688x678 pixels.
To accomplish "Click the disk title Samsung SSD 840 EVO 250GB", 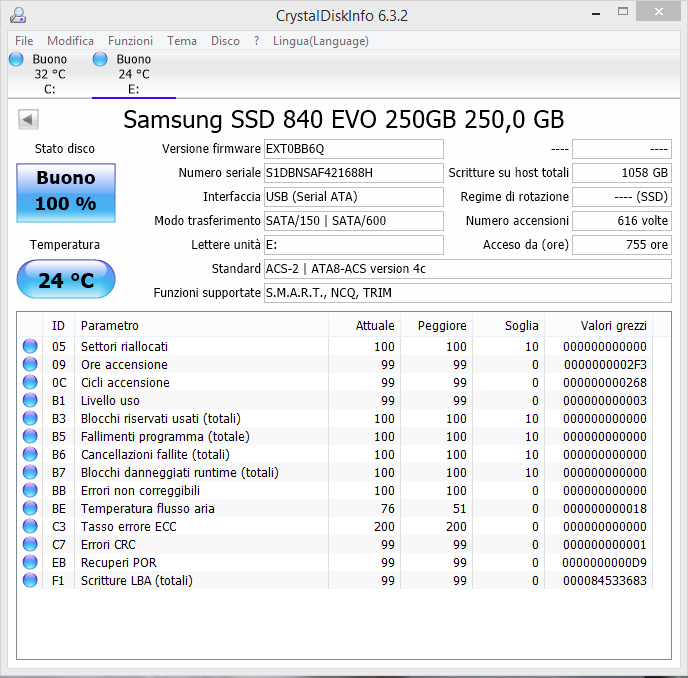I will (344, 119).
